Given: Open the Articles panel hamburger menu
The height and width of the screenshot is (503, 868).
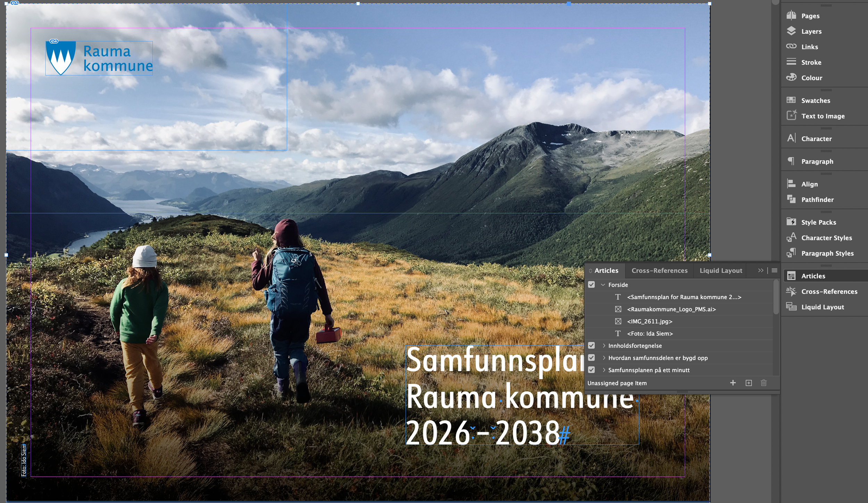Looking at the screenshot, I should coord(774,271).
